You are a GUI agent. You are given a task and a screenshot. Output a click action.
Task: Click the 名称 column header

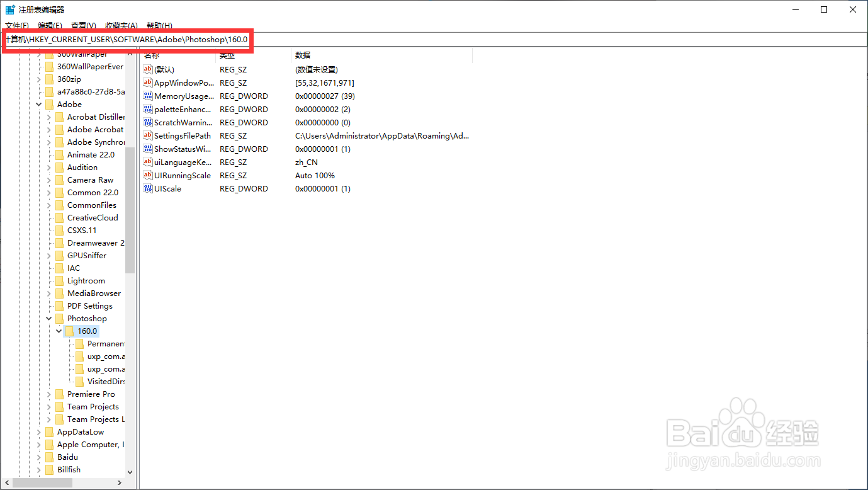pos(178,55)
